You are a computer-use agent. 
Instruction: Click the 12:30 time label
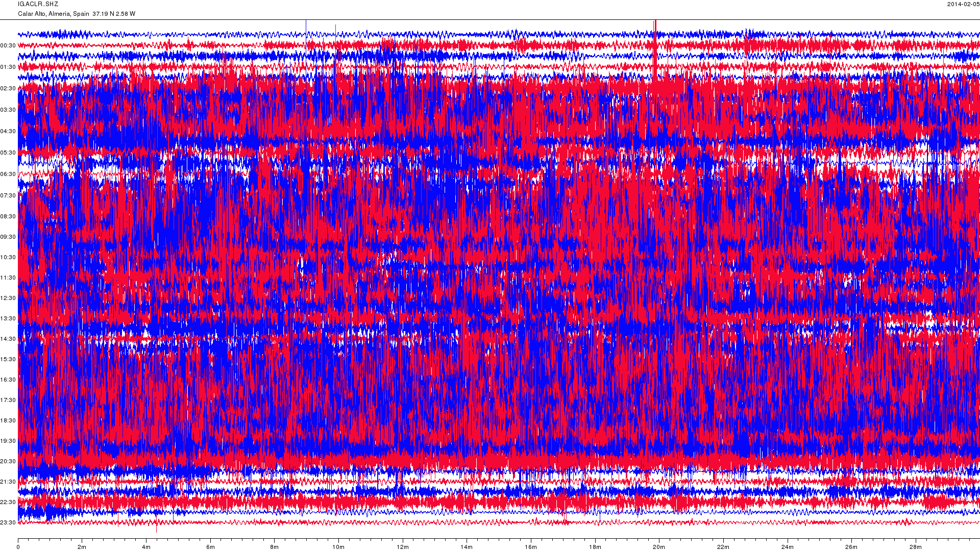pos(8,298)
